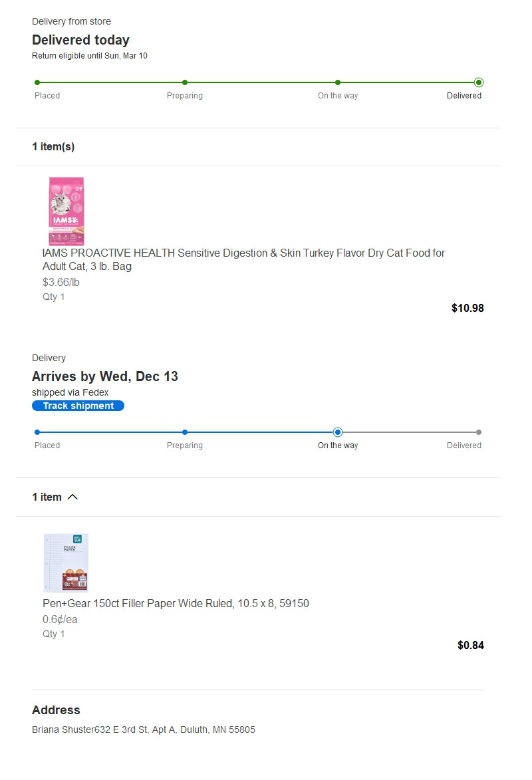
Task: Click the 1 item(s) section header
Action: [53, 147]
